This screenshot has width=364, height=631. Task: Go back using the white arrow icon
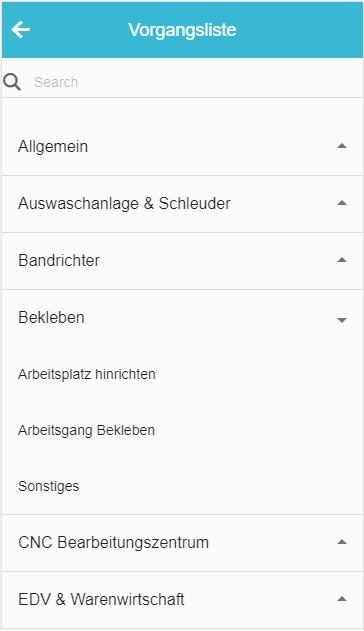click(x=21, y=29)
